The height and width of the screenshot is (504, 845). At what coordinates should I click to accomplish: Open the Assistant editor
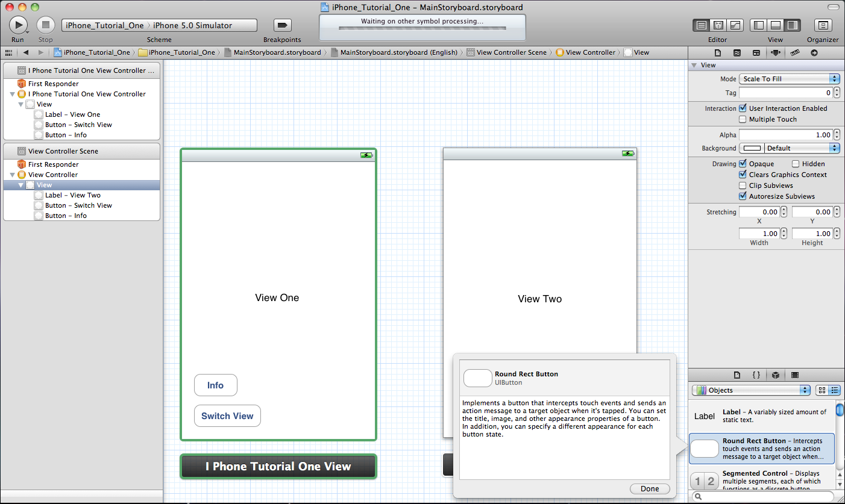(718, 25)
